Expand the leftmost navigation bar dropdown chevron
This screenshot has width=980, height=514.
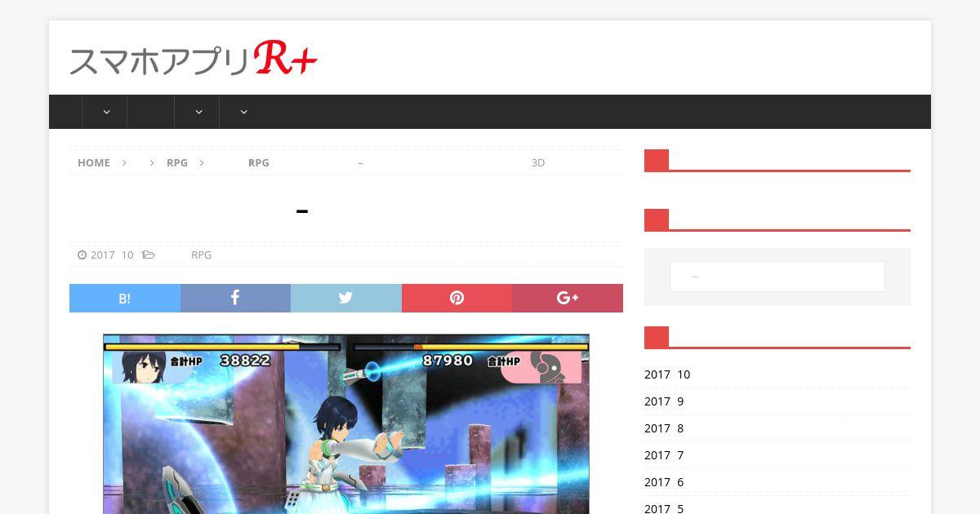pos(106,112)
